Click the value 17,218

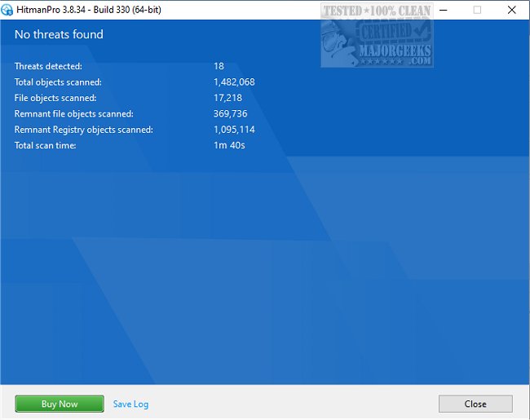pos(227,98)
